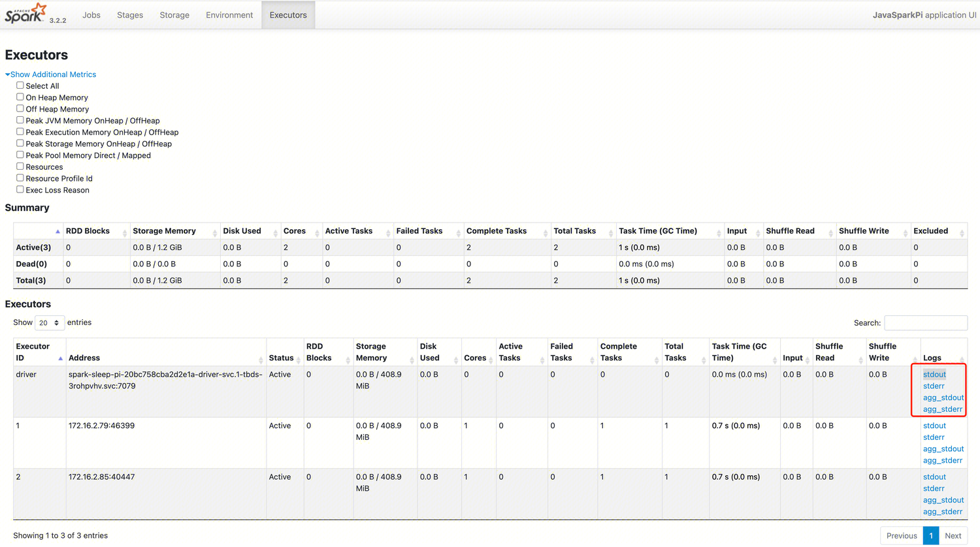Open executor 1 agg_stderr log
Viewport: 980px width, 547px height.
point(942,461)
